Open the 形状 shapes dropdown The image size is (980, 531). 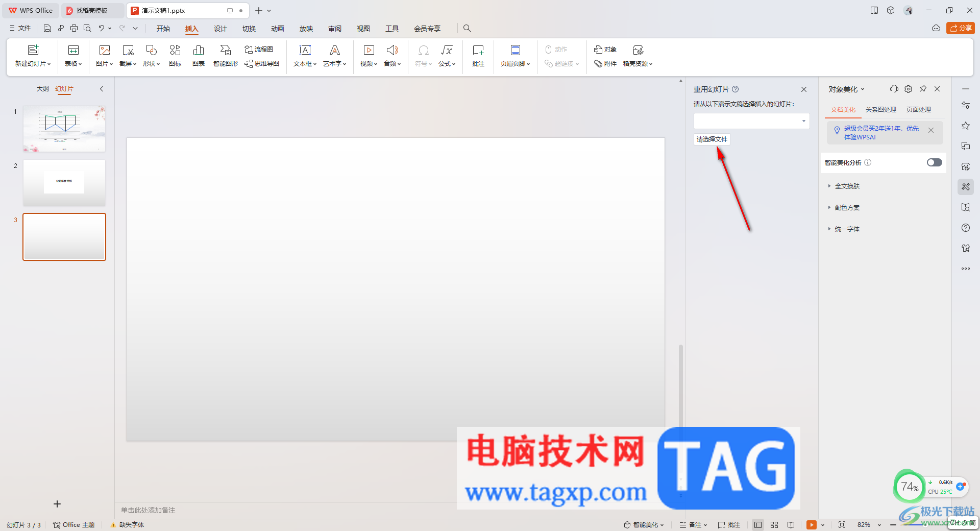click(152, 63)
